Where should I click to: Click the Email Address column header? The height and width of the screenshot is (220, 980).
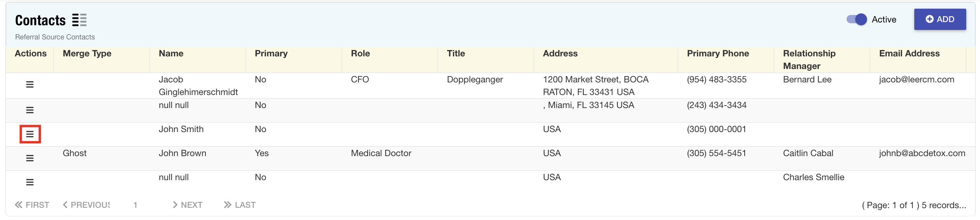click(909, 54)
